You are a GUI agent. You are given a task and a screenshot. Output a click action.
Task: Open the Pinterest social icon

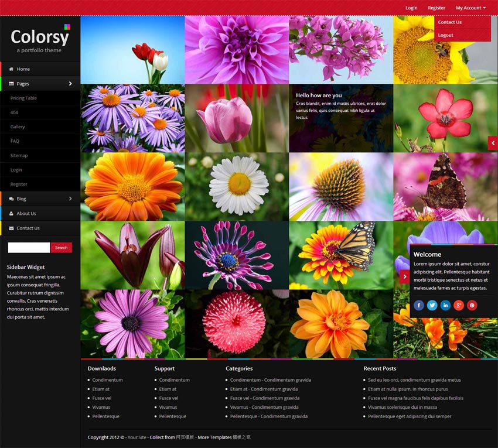(x=472, y=305)
